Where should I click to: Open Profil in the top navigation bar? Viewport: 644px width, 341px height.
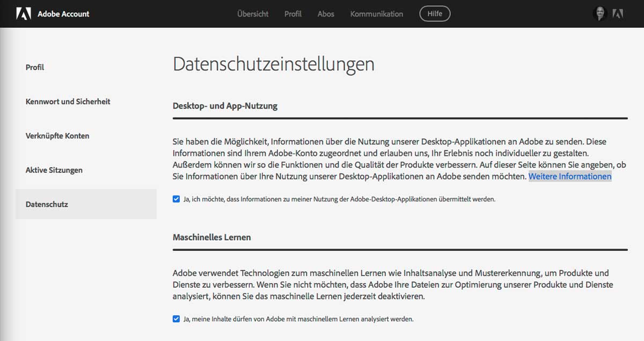(x=293, y=14)
